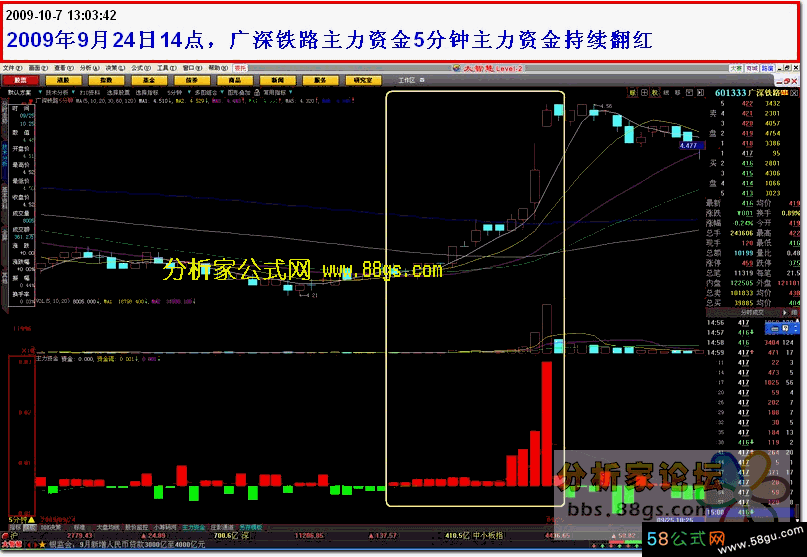Click the 601333 广深铁路 stock title
Image resolution: width=807 pixels, height=557 pixels.
pyautogui.click(x=748, y=93)
